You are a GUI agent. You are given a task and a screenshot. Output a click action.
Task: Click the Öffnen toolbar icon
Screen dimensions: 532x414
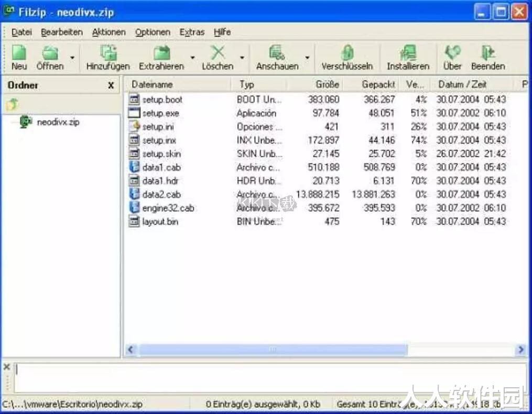[50, 53]
